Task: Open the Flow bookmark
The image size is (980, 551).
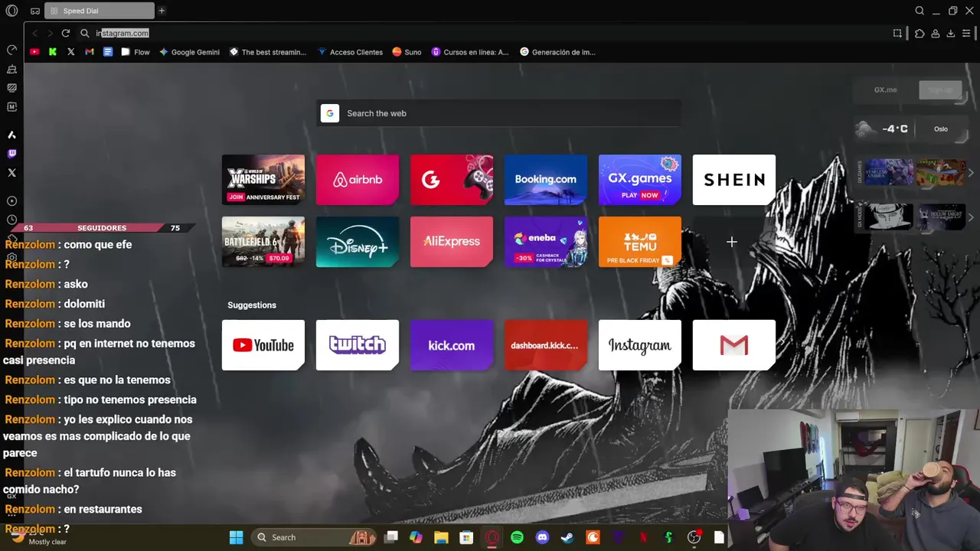Action: click(136, 52)
